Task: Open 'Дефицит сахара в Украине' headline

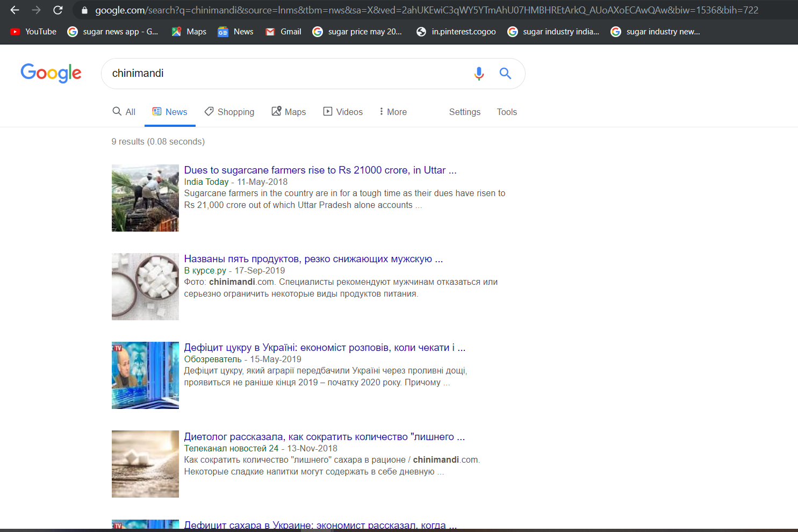Action: click(320, 525)
